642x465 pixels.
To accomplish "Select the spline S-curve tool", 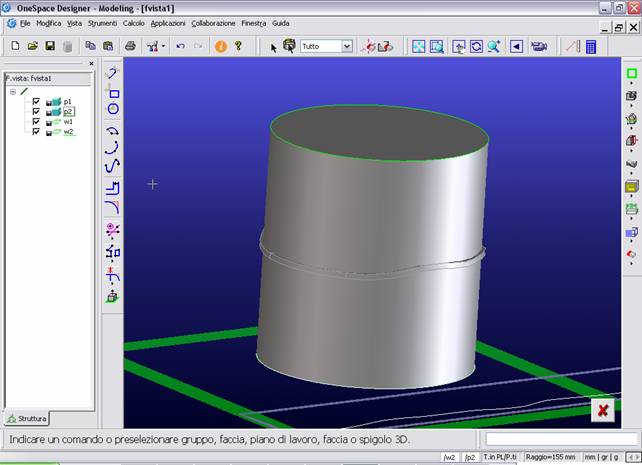I will pos(112,166).
